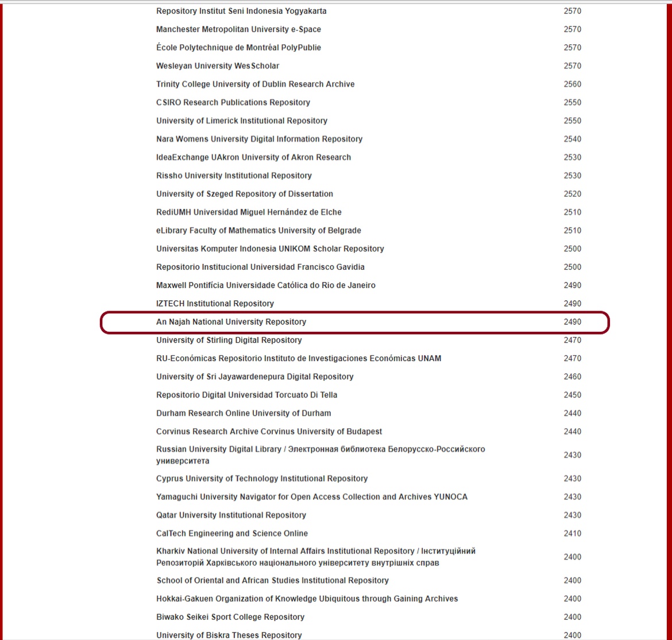The height and width of the screenshot is (640, 672).
Task: Click University of Szeged Repository of Dissertation
Action: [245, 193]
